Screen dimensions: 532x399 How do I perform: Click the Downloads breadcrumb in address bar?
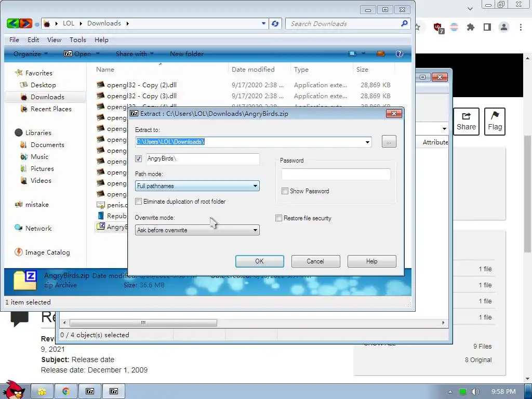(x=104, y=23)
